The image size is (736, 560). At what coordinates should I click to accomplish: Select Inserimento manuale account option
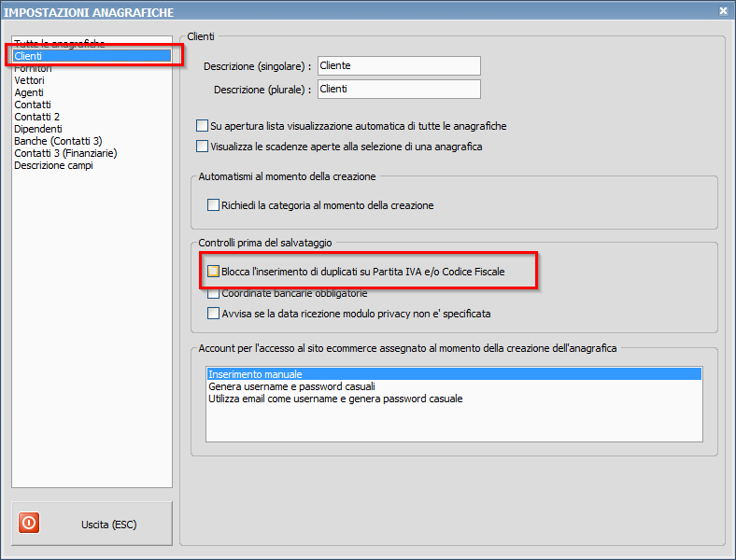[x=454, y=374]
